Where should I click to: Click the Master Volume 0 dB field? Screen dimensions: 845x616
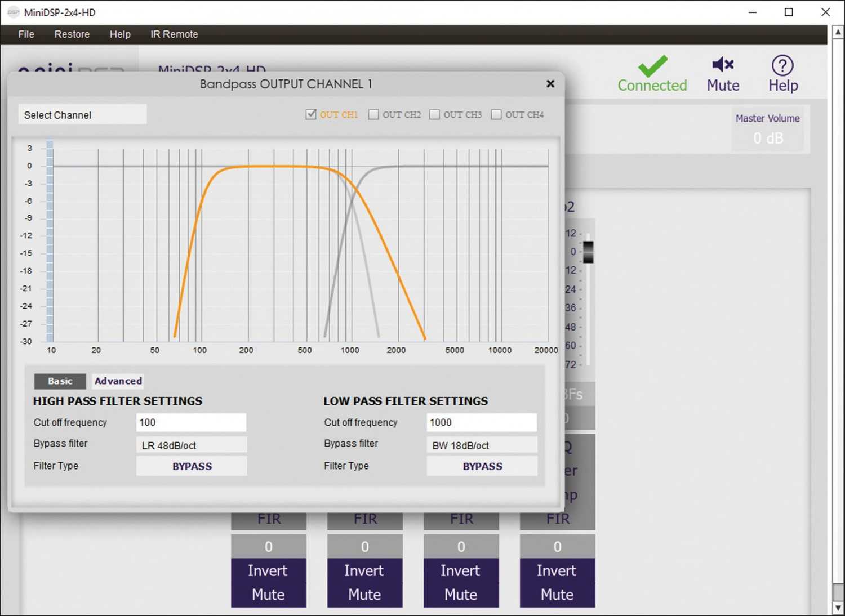(768, 138)
